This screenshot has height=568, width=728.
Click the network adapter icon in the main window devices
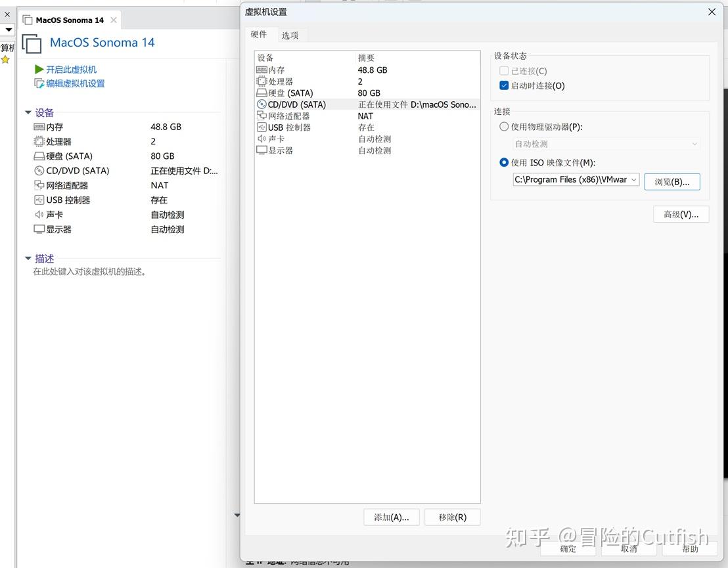[39, 185]
